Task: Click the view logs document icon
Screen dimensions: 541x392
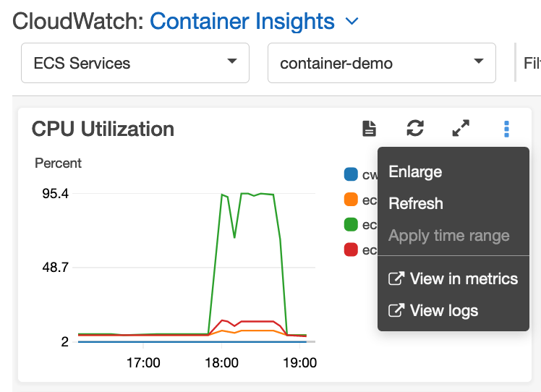Action: click(369, 129)
